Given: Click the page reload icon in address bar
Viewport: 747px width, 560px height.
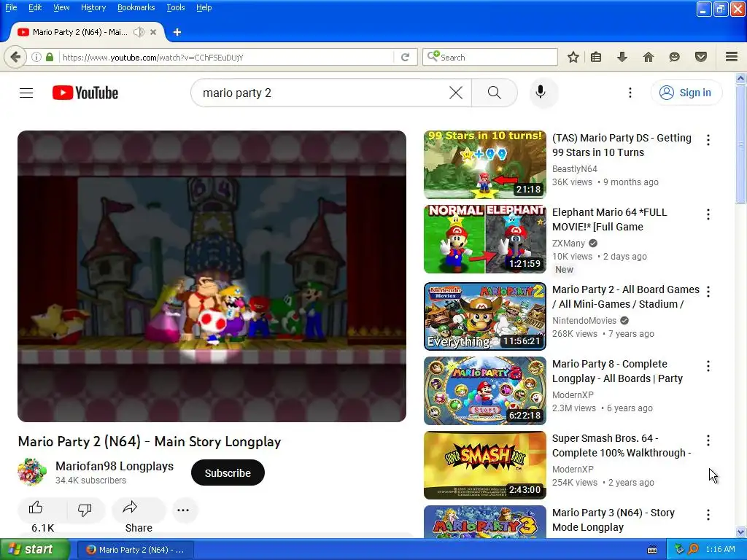Looking at the screenshot, I should point(406,57).
